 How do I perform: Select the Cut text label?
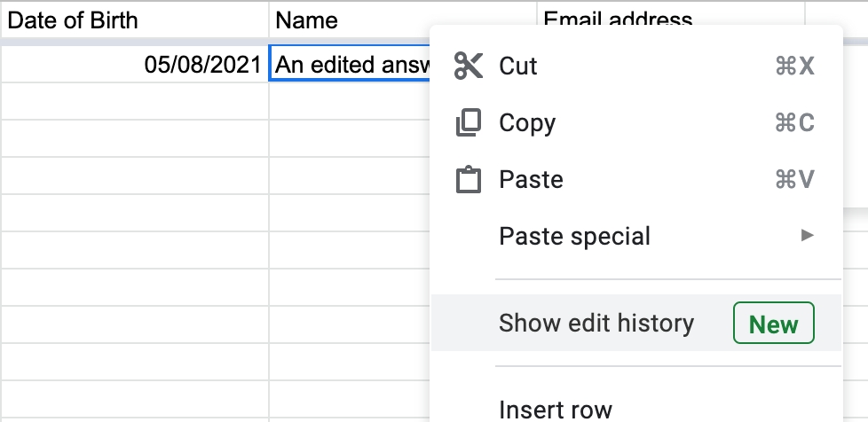coord(518,66)
